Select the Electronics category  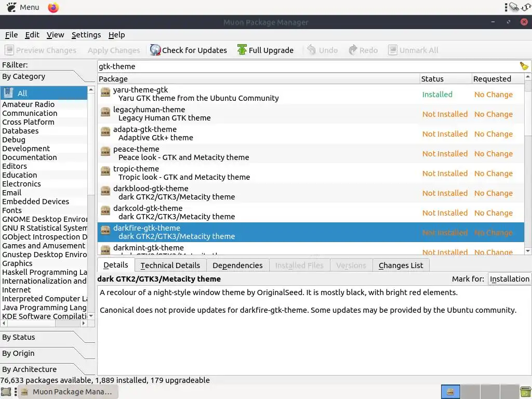[x=44, y=183]
